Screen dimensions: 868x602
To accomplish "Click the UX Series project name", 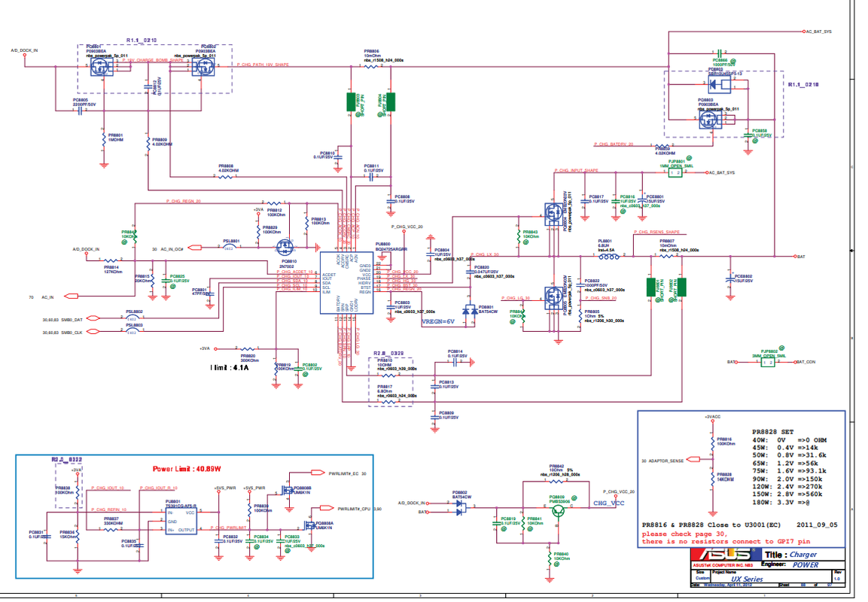I will click(x=747, y=579).
